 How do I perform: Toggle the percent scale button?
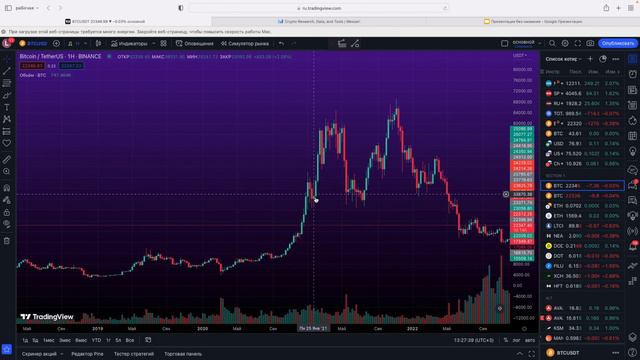[x=506, y=340]
